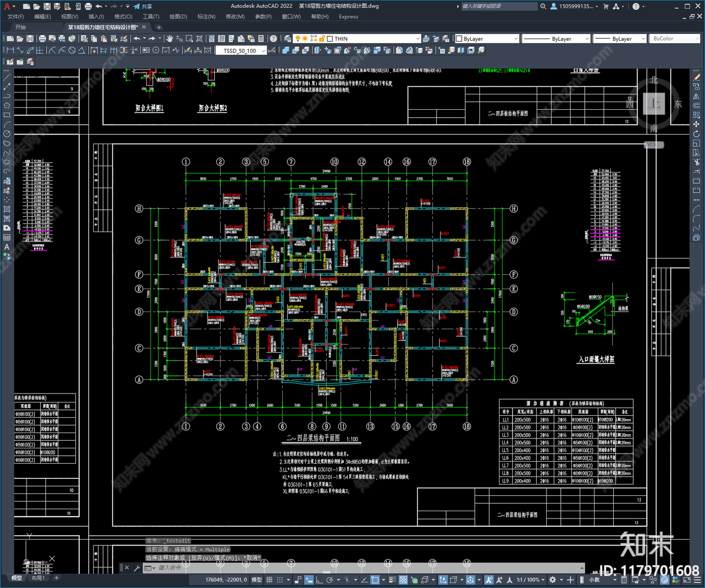
Task: Open the calculator icon in toolbar
Action: tap(261, 39)
